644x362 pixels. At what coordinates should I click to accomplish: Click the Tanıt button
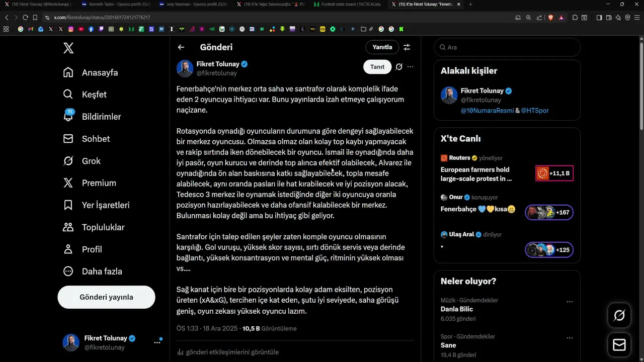(377, 67)
